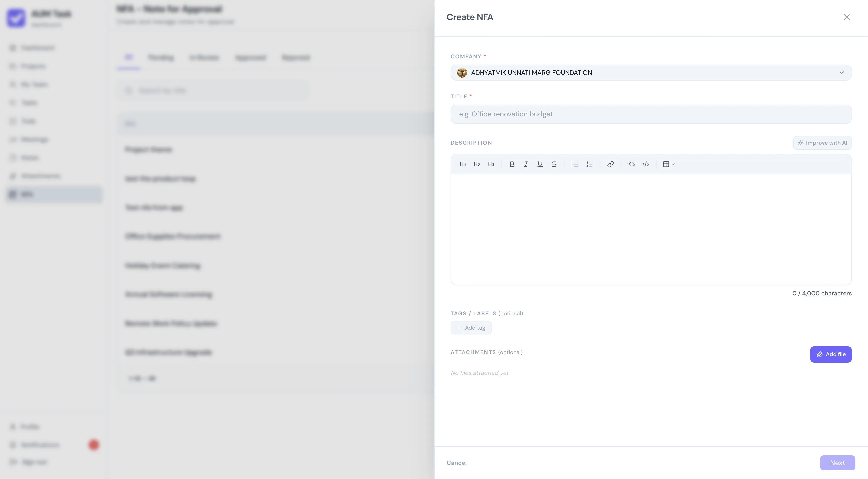Toggle inline code formatting
Screen dimensions: 868x479
631,164
